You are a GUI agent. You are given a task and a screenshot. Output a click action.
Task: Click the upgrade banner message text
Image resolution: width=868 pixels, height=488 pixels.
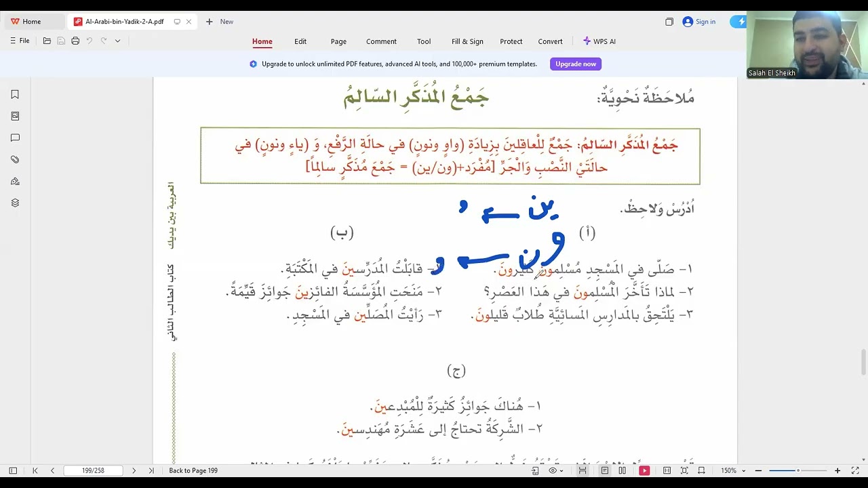399,64
